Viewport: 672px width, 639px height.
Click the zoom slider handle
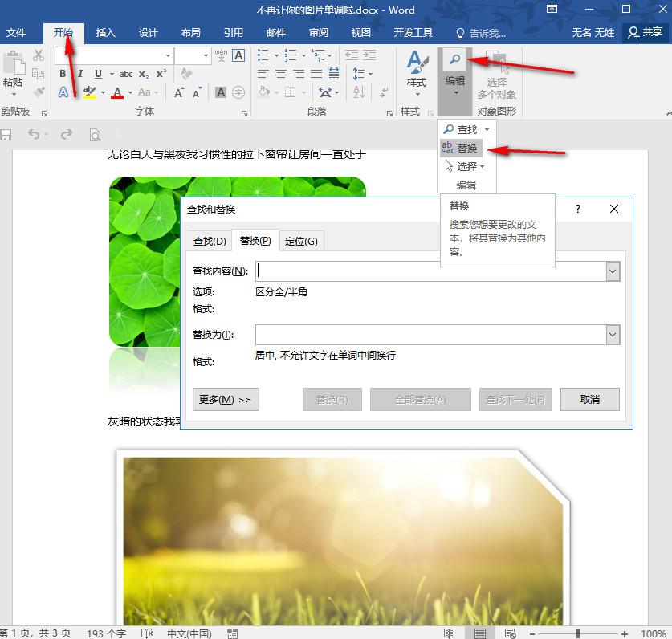578,633
